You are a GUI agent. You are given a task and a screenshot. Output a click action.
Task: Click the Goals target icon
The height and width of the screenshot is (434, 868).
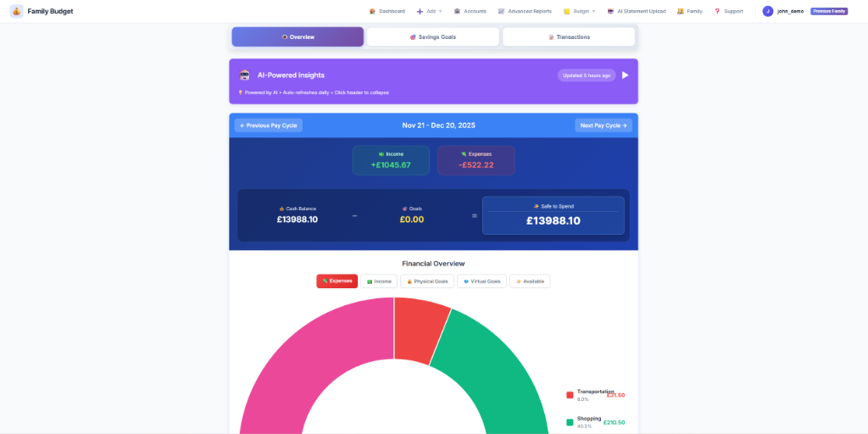(404, 209)
